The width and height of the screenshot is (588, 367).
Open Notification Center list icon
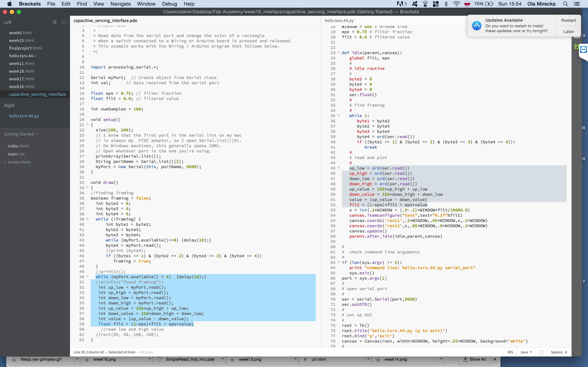tap(577, 4)
